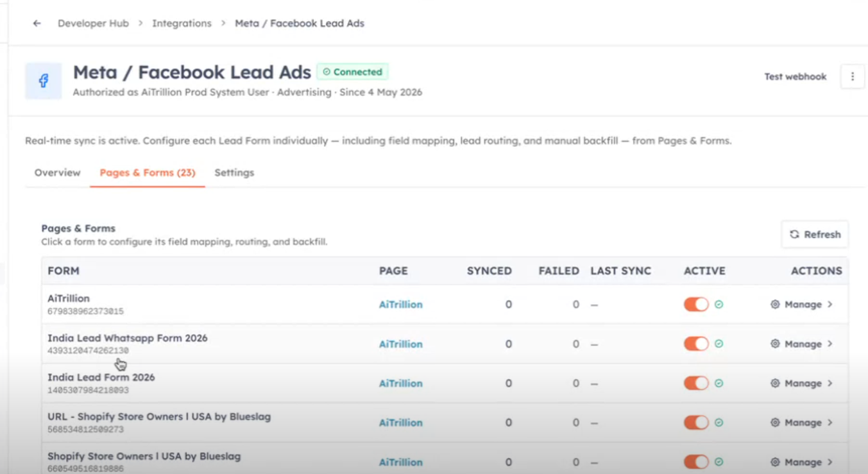Click the refresh icon in Refresh button
This screenshot has height=474, width=868.
[x=794, y=235]
